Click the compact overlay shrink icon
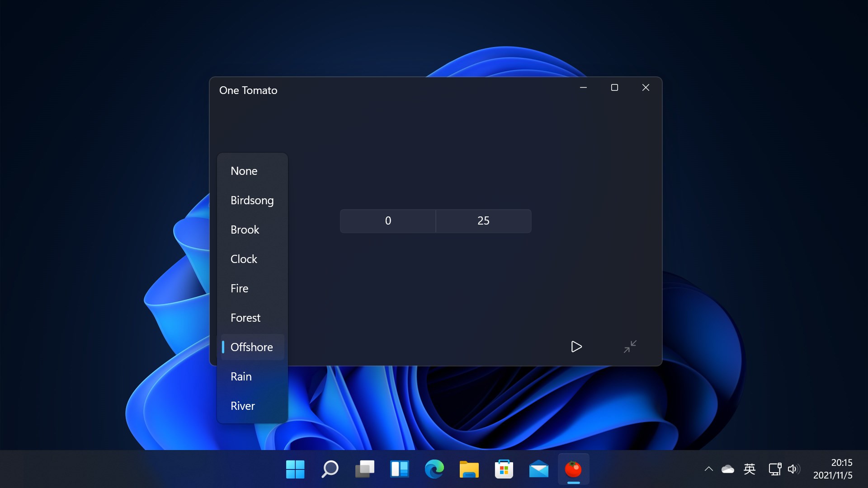868x488 pixels. coord(630,347)
